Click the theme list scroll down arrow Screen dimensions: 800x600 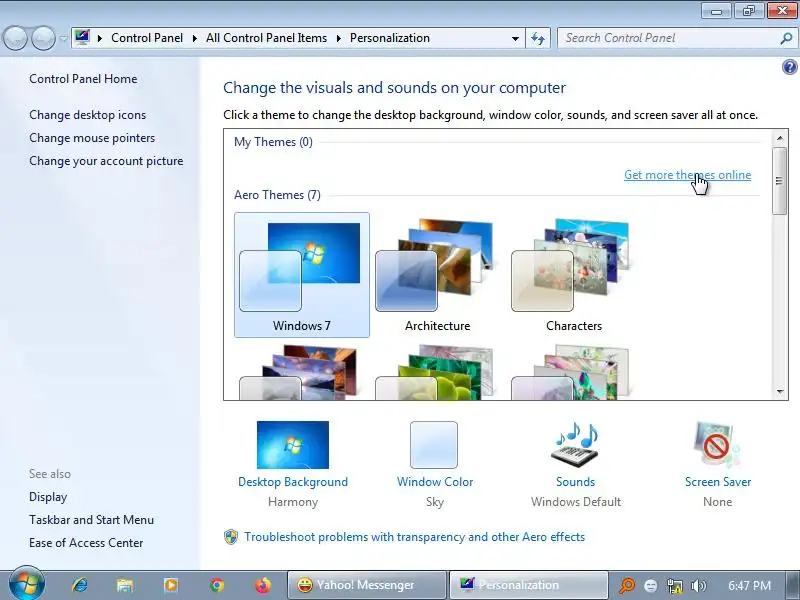pyautogui.click(x=780, y=391)
